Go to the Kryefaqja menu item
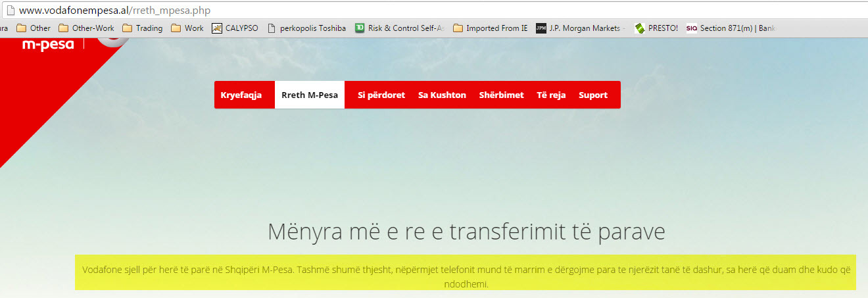The width and height of the screenshot is (868, 298). 241,95
